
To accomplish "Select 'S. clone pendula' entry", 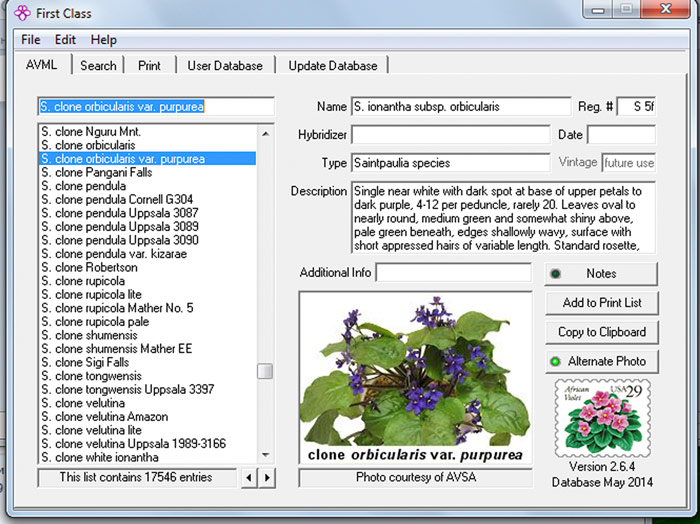I will [147, 186].
